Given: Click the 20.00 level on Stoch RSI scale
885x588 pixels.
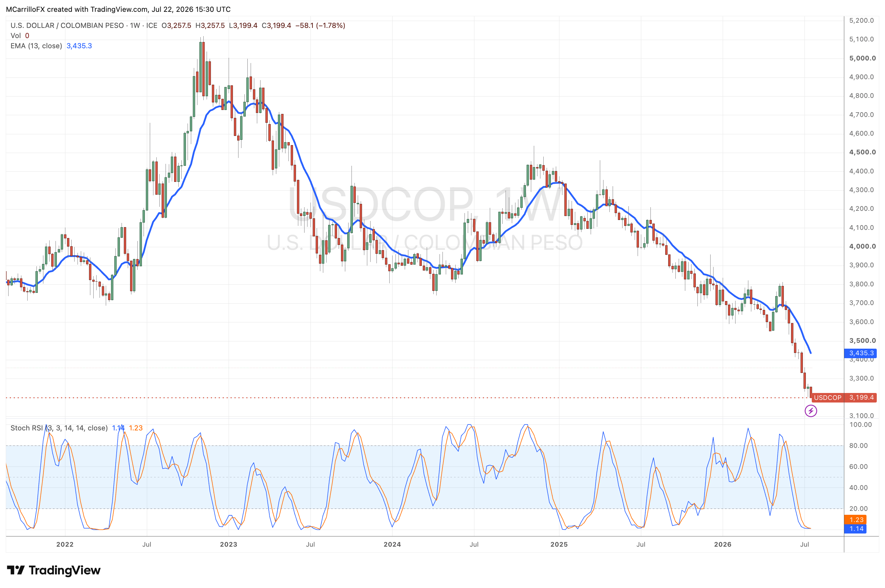Looking at the screenshot, I should click(x=858, y=509).
